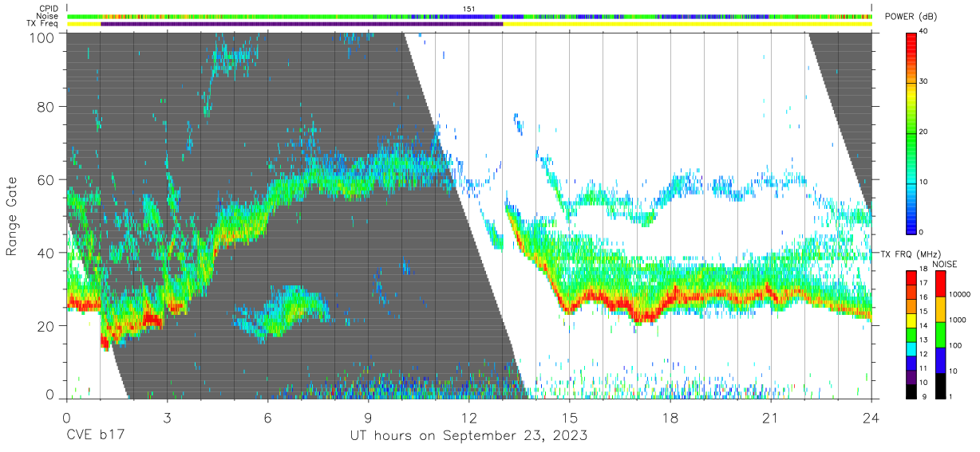980x452 pixels.
Task: Click the x-axis tick label '21'
Action: click(x=771, y=418)
